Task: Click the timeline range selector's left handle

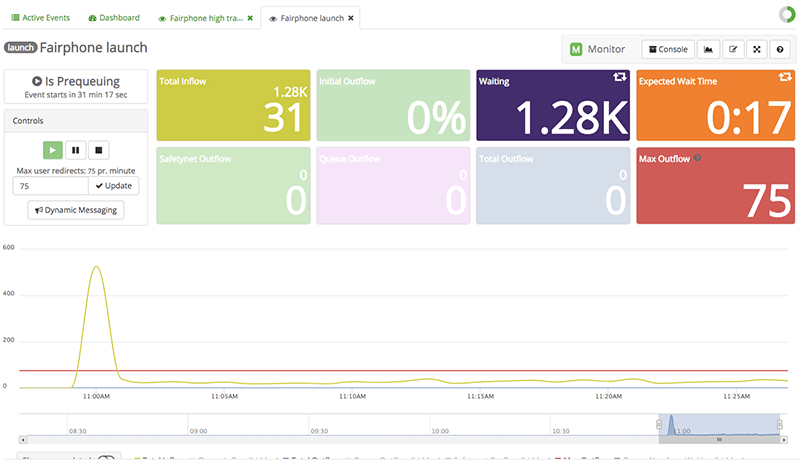Action: [x=659, y=425]
